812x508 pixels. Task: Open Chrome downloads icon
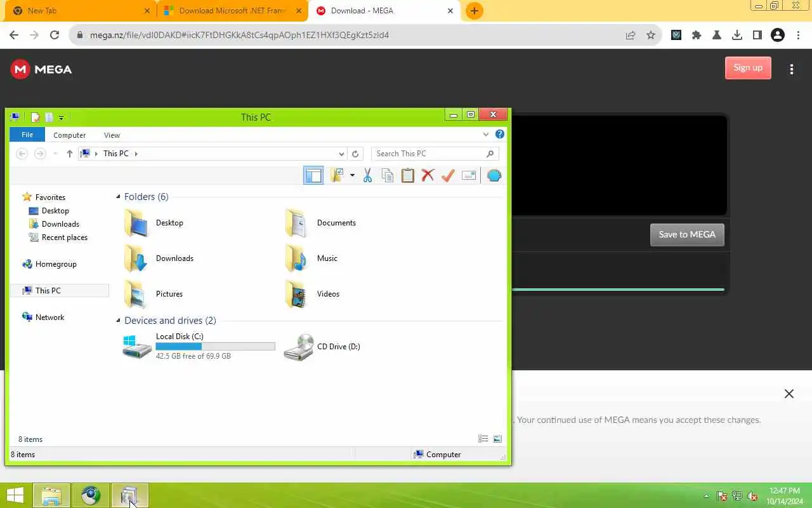pyautogui.click(x=737, y=36)
